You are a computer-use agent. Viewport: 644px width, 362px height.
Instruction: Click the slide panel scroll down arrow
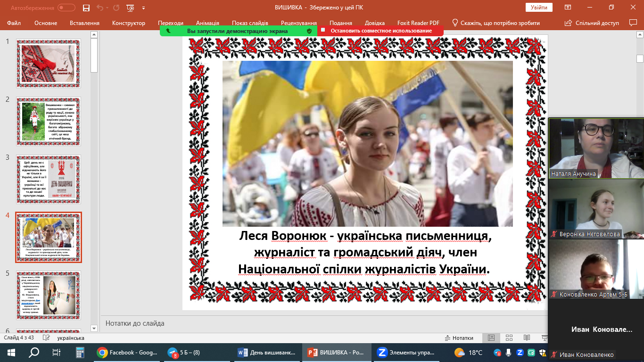[94, 328]
